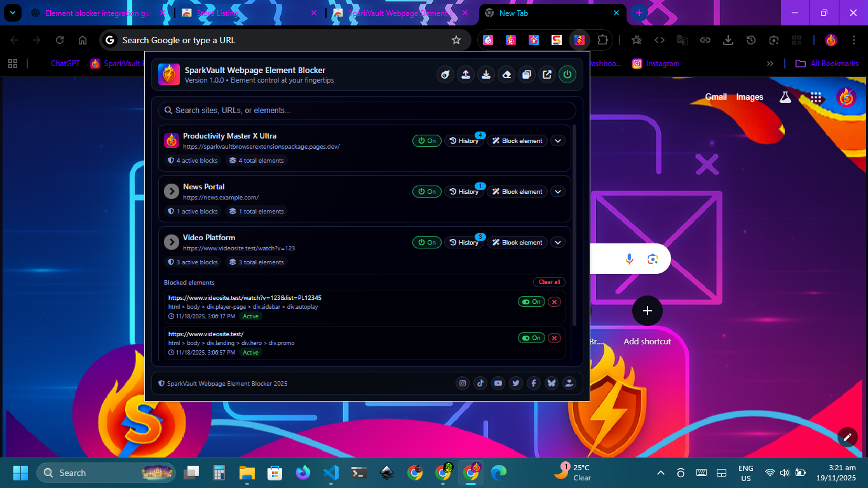This screenshot has height=488, width=868.
Task: Disable the div.autoplay blocked element toggle
Action: (531, 302)
